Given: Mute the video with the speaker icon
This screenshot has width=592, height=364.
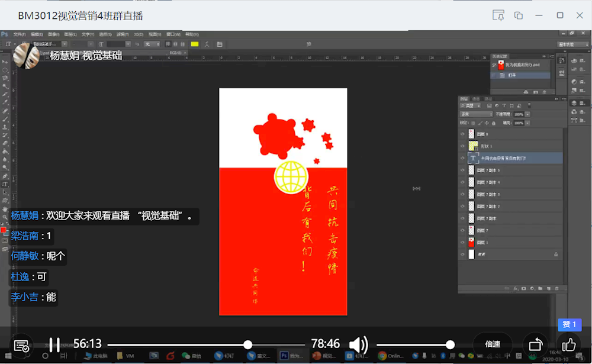Looking at the screenshot, I should 358,343.
